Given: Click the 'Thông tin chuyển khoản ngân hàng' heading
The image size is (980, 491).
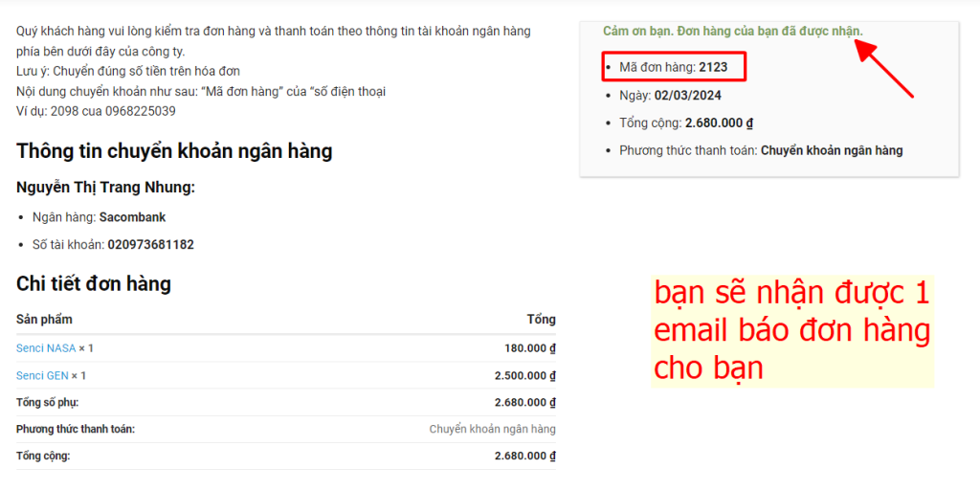Looking at the screenshot, I should [174, 151].
